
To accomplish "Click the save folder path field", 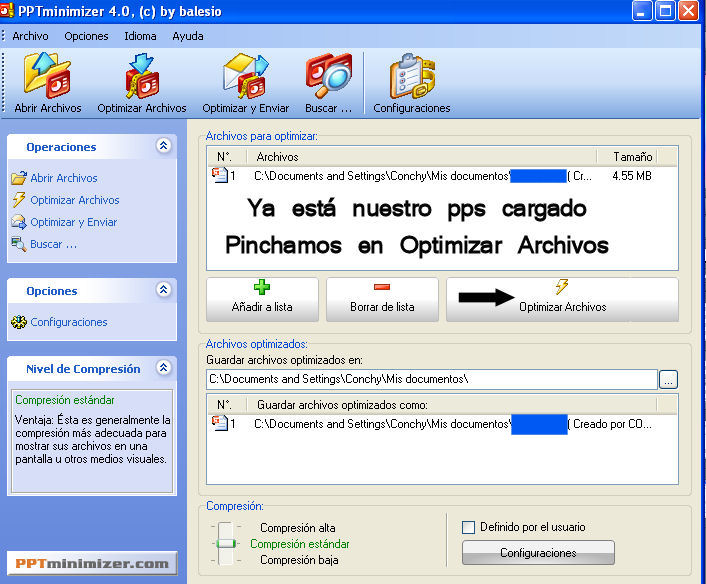I will click(x=432, y=379).
